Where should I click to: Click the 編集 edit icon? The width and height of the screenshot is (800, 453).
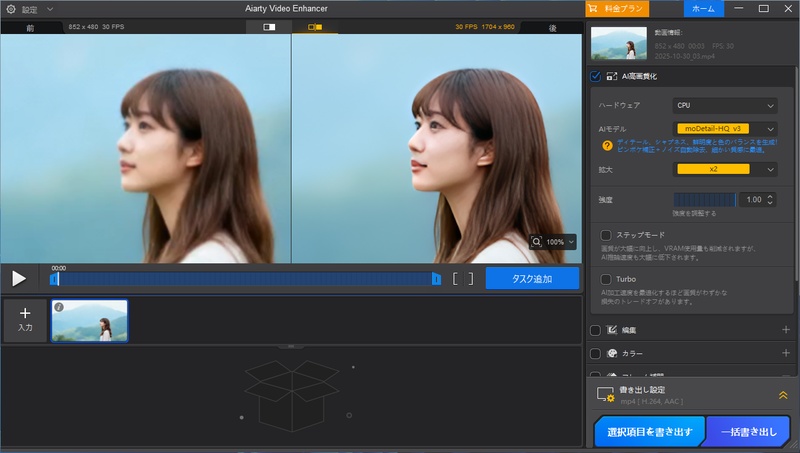tap(612, 330)
